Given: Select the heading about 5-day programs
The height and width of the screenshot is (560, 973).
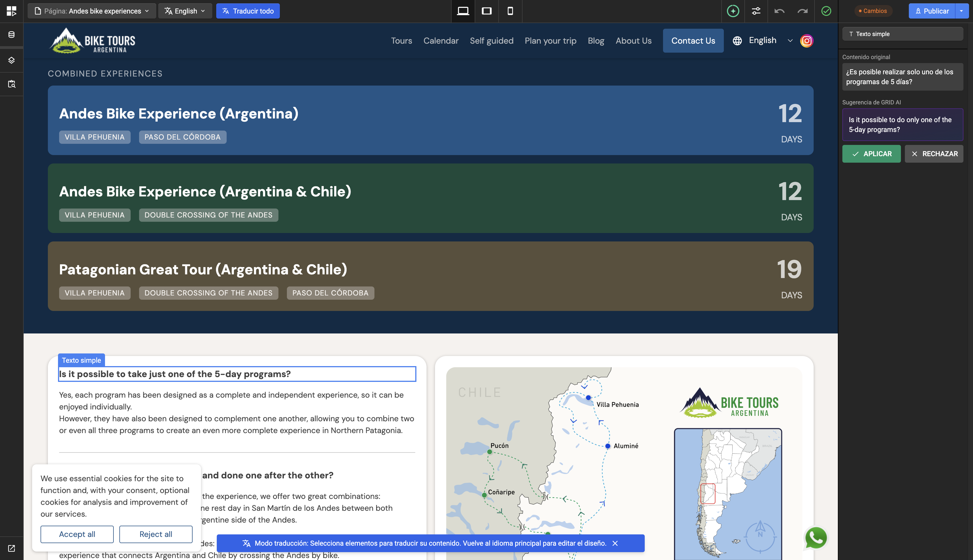Looking at the screenshot, I should click(x=237, y=374).
